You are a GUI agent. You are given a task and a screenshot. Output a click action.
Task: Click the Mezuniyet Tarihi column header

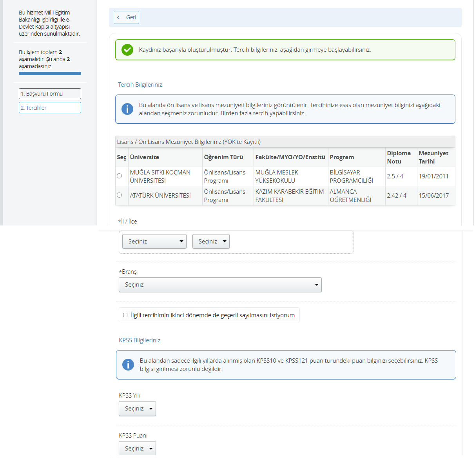point(433,157)
